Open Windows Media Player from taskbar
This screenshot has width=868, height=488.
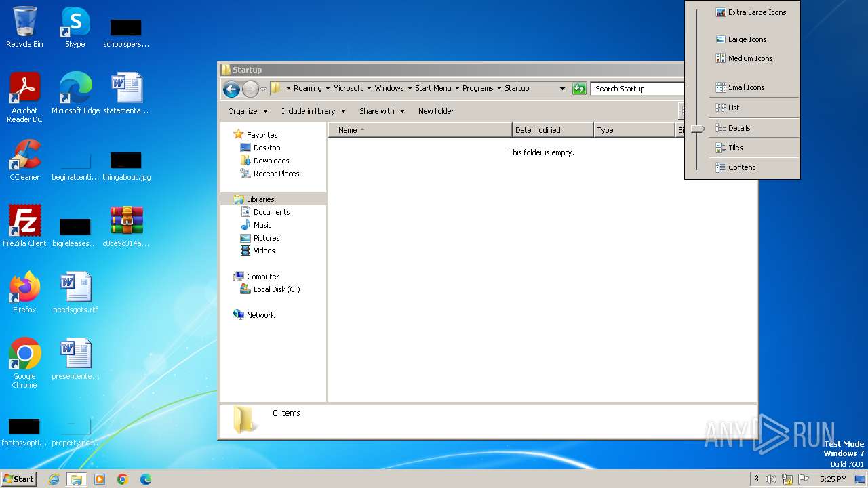[x=100, y=479]
